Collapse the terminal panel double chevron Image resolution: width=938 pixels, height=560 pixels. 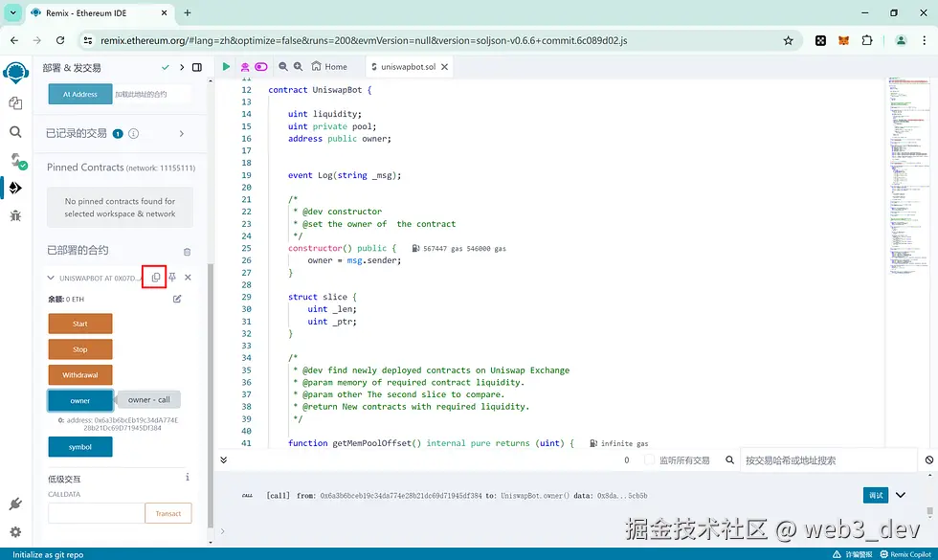[223, 460]
